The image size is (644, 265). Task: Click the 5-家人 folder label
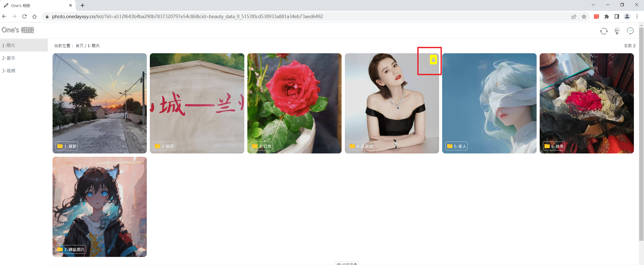[x=457, y=146]
